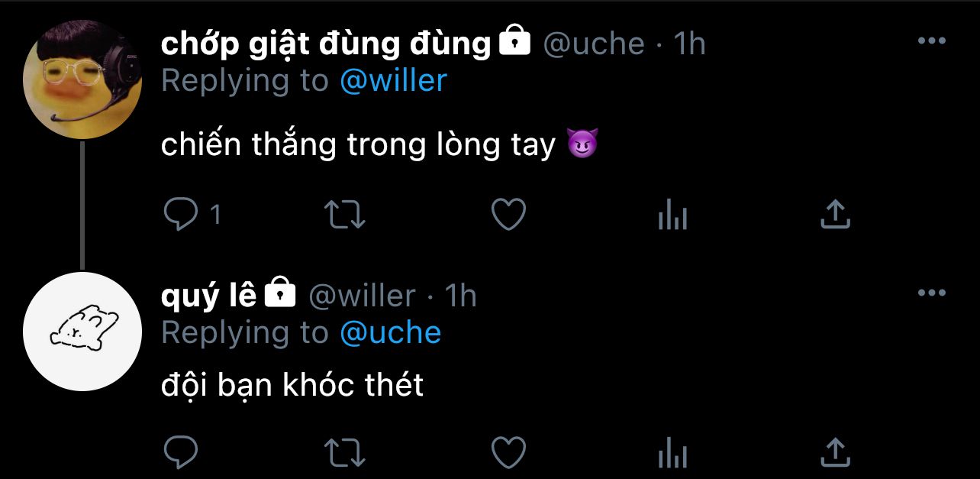Open the duck avatar profile picture

(x=83, y=79)
